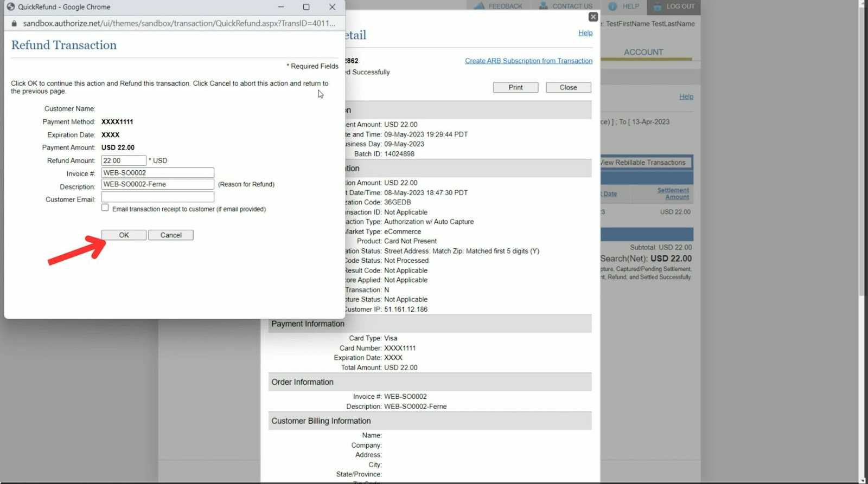Close the transaction detail overlay with X icon
This screenshot has height=484, width=868.
(x=593, y=17)
